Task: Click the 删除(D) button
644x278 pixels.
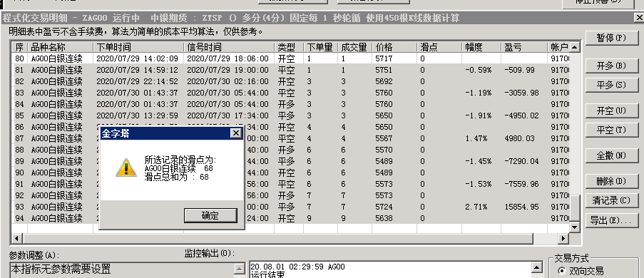Action: pos(612,181)
